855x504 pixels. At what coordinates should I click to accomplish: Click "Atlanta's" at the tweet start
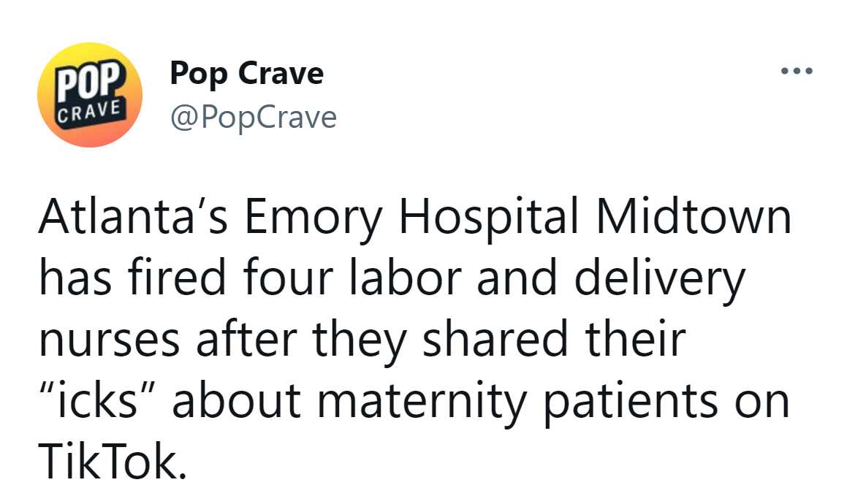click(x=133, y=217)
